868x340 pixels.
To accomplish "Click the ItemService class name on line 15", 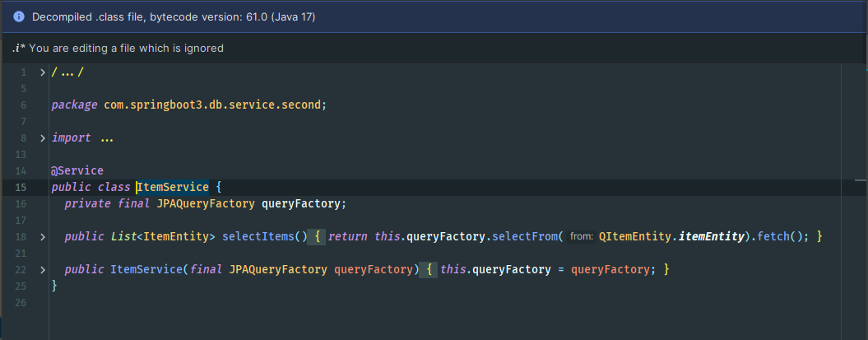I will point(173,187).
